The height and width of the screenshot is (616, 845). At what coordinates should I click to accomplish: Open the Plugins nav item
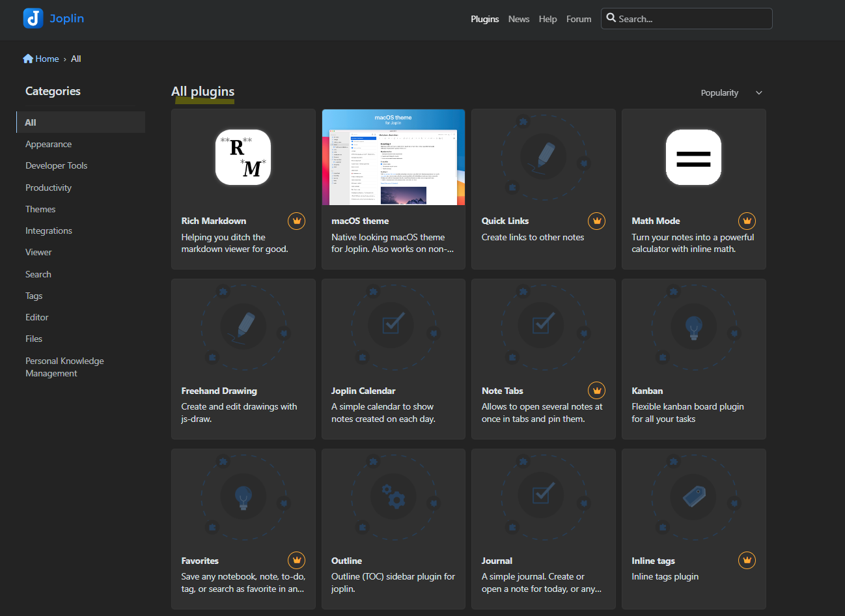coord(485,19)
